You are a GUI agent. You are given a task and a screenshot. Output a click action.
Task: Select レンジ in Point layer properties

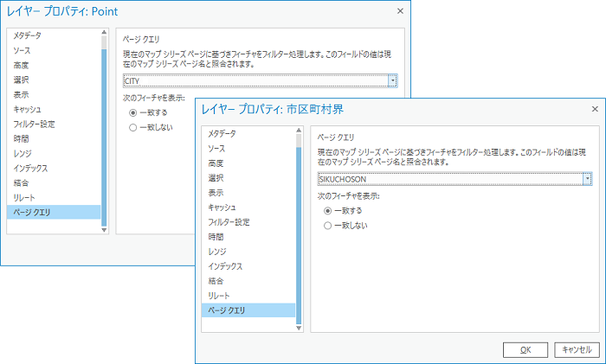coord(23,153)
